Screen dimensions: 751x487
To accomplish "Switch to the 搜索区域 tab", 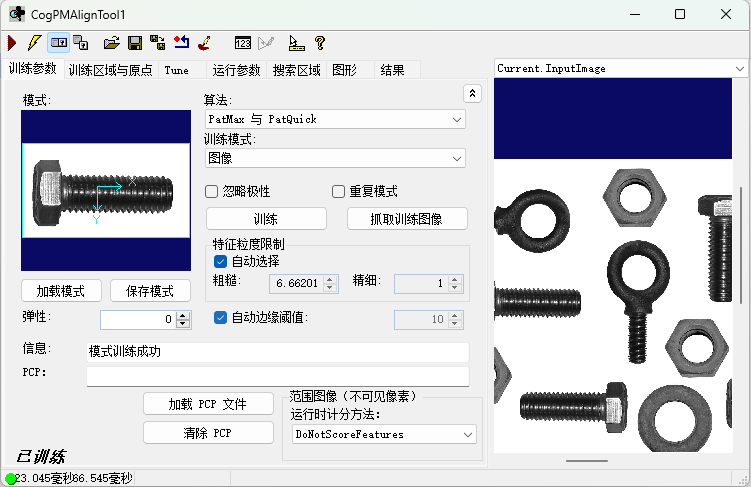I will pos(296,70).
